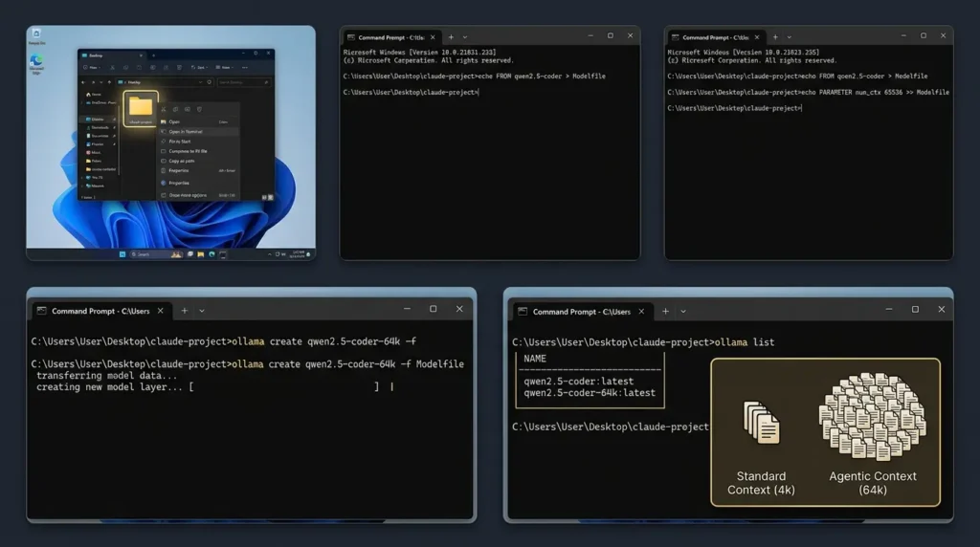Choose Pin to Start from context menu
Image resolution: width=980 pixels, height=547 pixels.
click(198, 142)
